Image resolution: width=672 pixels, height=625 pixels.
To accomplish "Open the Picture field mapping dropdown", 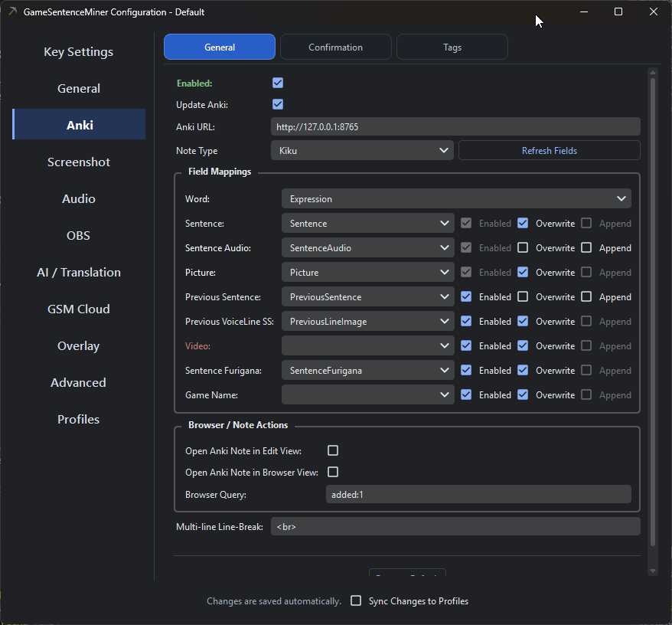I will pyautogui.click(x=367, y=273).
